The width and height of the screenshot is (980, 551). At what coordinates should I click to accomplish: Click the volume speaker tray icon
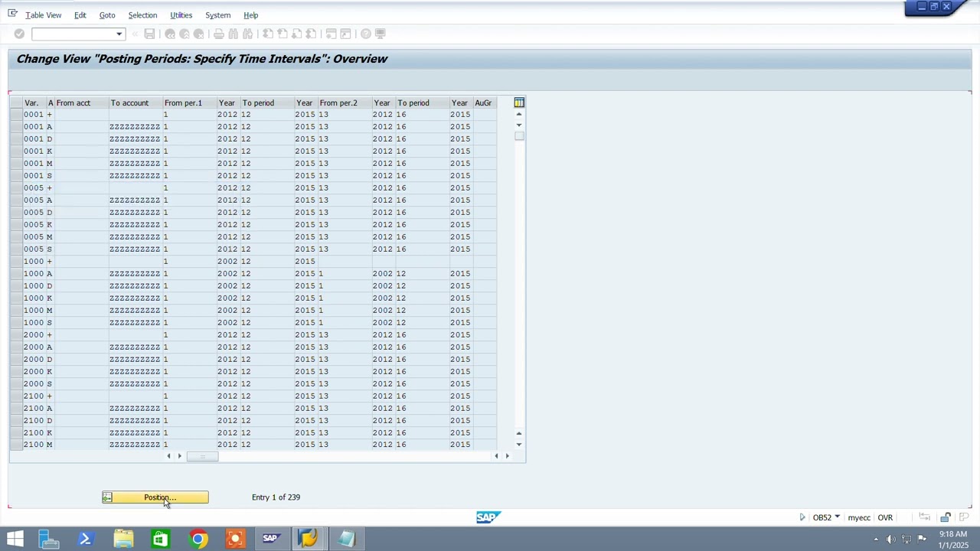pos(891,540)
